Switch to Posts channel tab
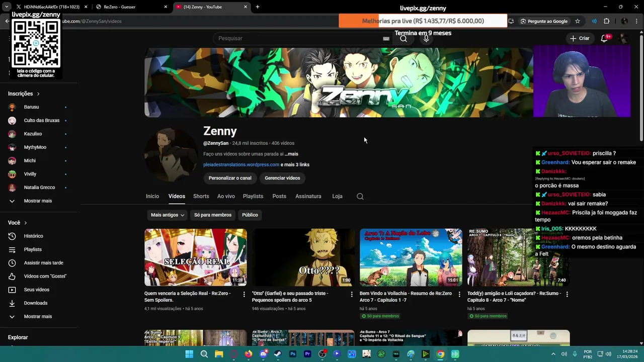This screenshot has height=362, width=644. pyautogui.click(x=279, y=197)
